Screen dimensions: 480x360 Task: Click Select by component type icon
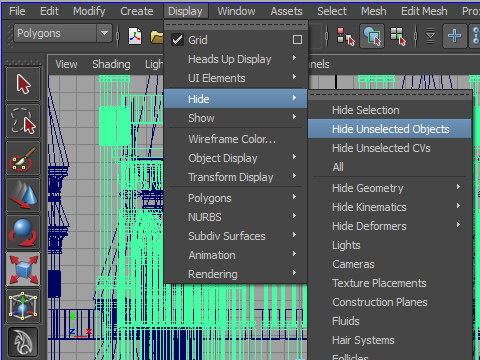click(x=398, y=36)
